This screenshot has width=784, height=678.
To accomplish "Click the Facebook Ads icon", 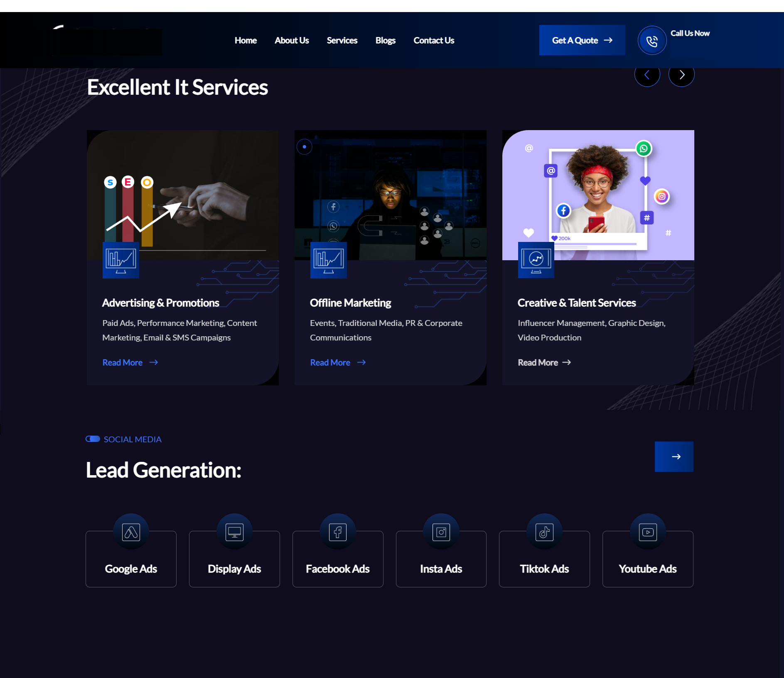I will pyautogui.click(x=338, y=532).
